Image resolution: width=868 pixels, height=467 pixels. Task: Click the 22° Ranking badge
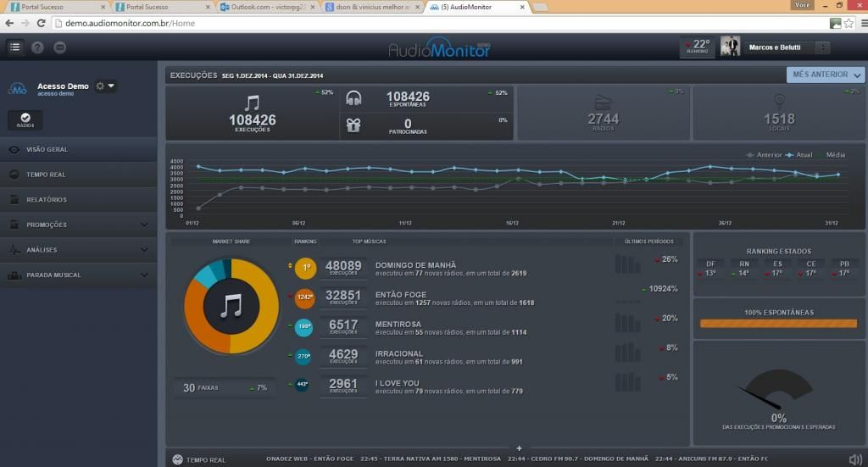[697, 47]
